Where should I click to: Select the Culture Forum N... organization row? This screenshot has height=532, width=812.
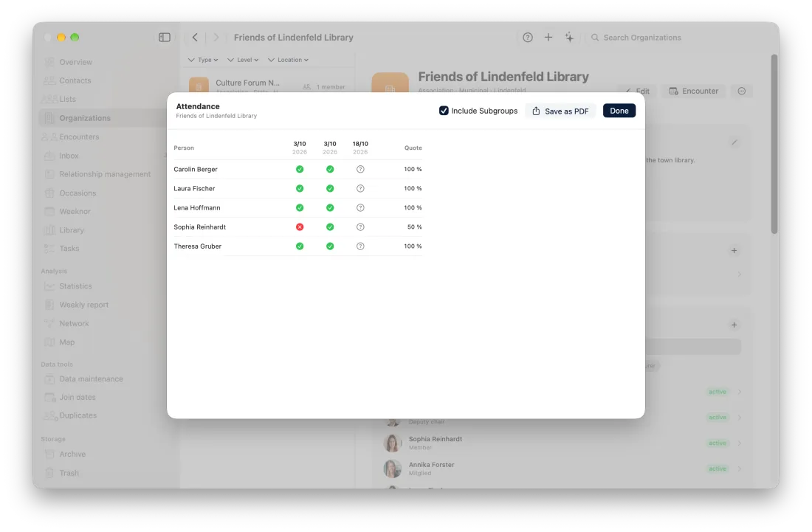267,86
